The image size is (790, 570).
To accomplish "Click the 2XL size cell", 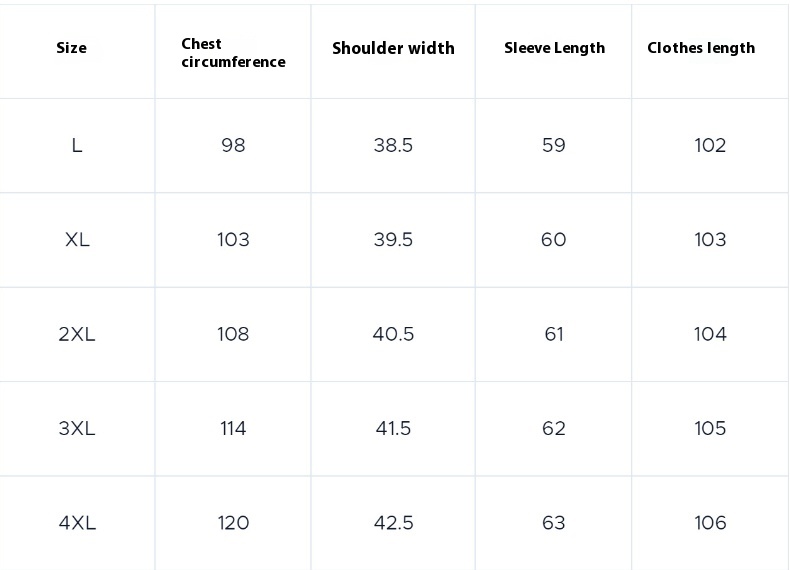I will (x=77, y=334).
